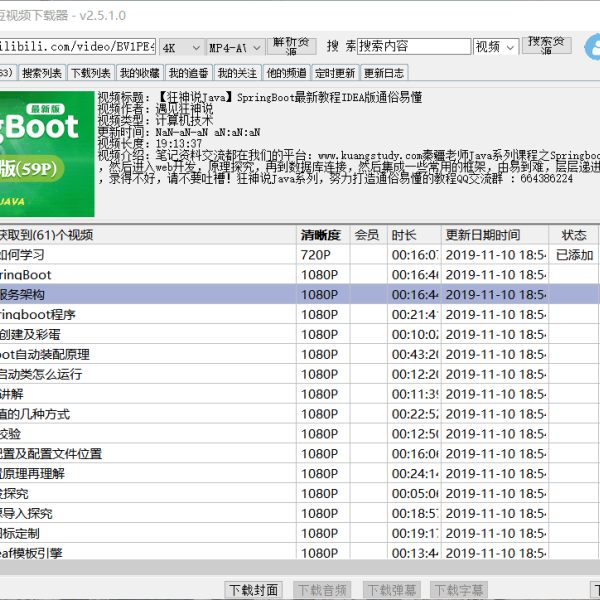Open the MP4-AV format dropdown
600x600 pixels.
pos(235,47)
